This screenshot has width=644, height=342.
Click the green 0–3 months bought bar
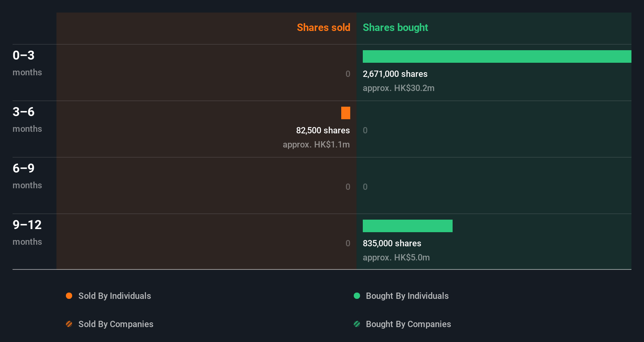(497, 56)
